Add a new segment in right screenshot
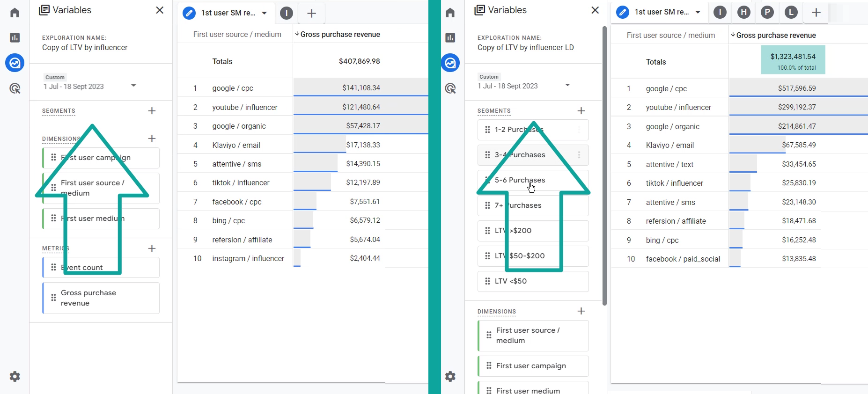This screenshot has height=394, width=868. [x=581, y=111]
